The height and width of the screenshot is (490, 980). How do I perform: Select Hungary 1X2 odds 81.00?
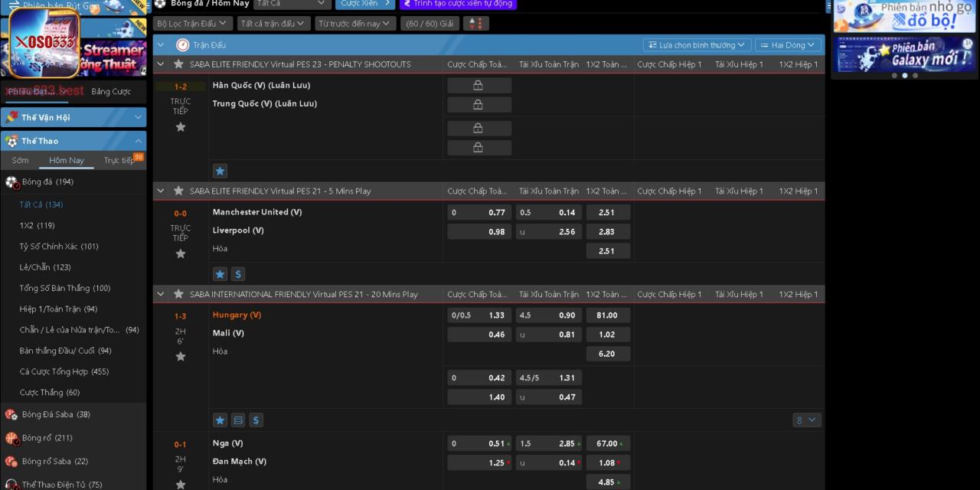tap(607, 315)
